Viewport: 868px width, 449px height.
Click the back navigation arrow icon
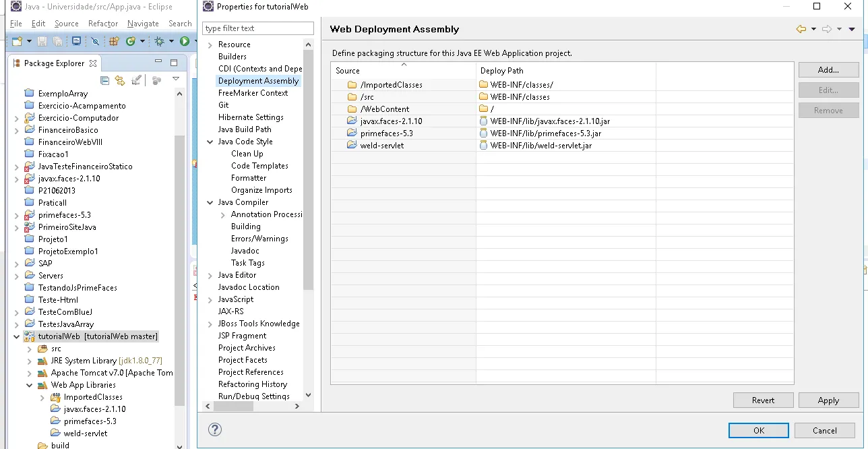coord(801,29)
